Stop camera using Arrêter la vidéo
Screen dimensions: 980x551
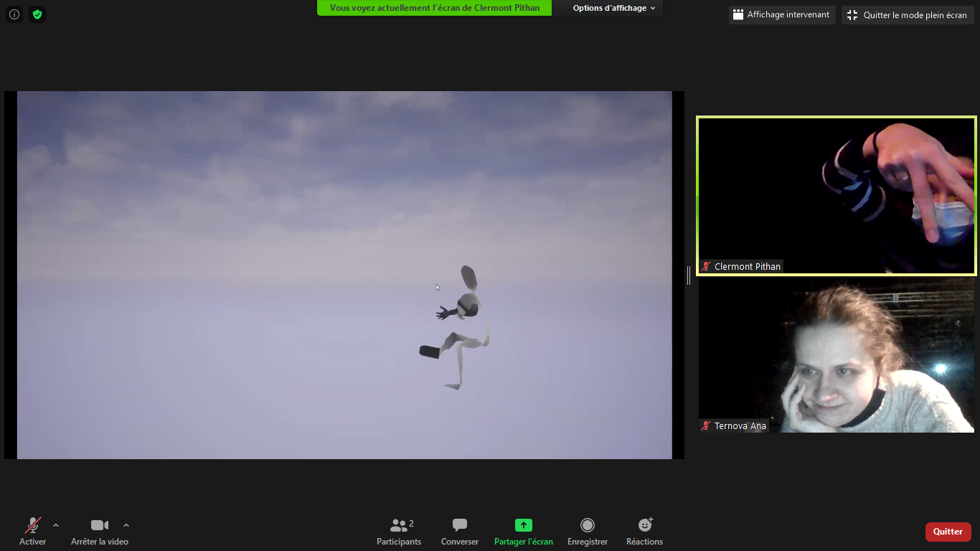(100, 532)
